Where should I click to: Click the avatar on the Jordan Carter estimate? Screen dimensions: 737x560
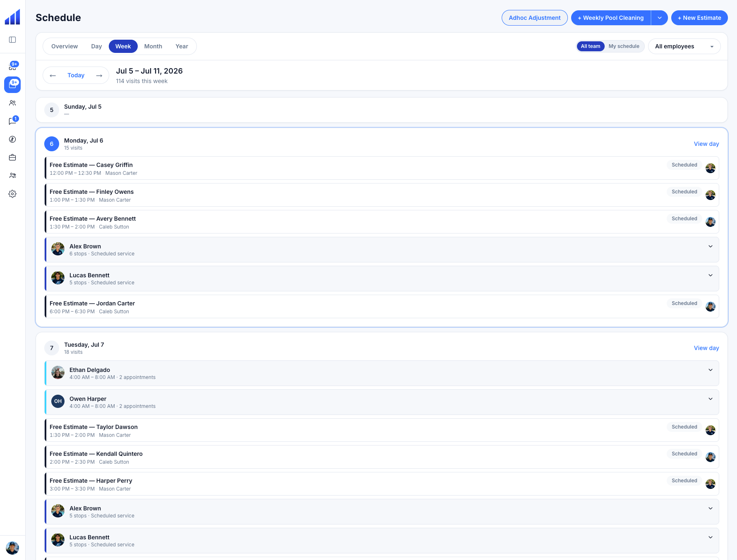coord(711,307)
